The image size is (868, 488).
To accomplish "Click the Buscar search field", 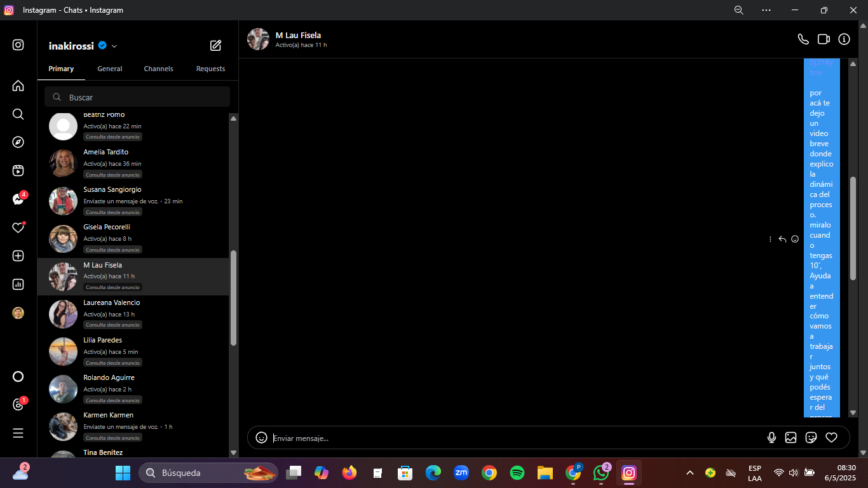I will pyautogui.click(x=137, y=97).
